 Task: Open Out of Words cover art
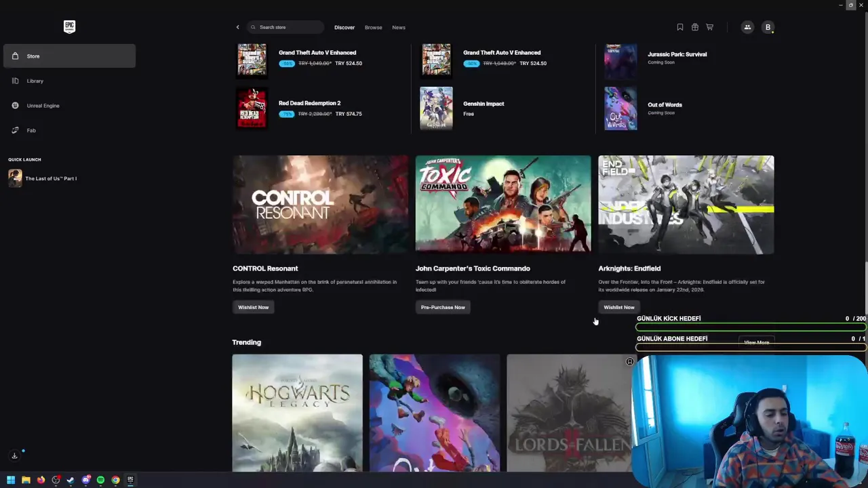tap(620, 108)
